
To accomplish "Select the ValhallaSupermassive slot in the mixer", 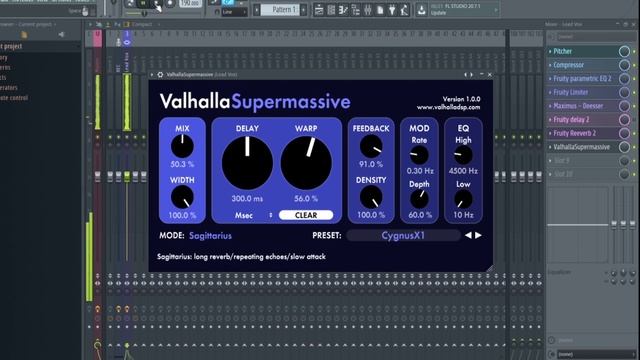I will click(x=582, y=147).
